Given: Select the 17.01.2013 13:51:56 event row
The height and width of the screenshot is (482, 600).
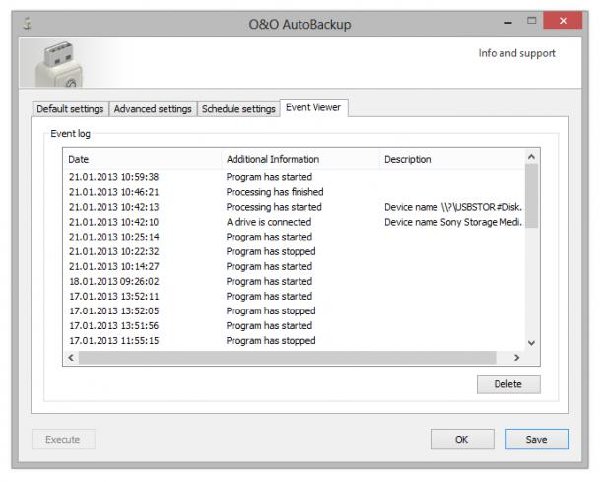Looking at the screenshot, I should [x=294, y=326].
